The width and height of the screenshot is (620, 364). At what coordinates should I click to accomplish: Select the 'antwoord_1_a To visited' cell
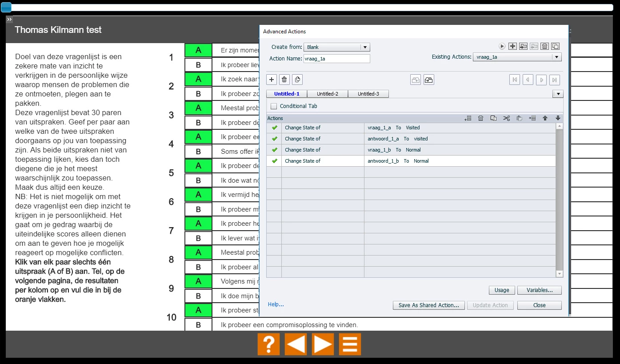pos(460,139)
